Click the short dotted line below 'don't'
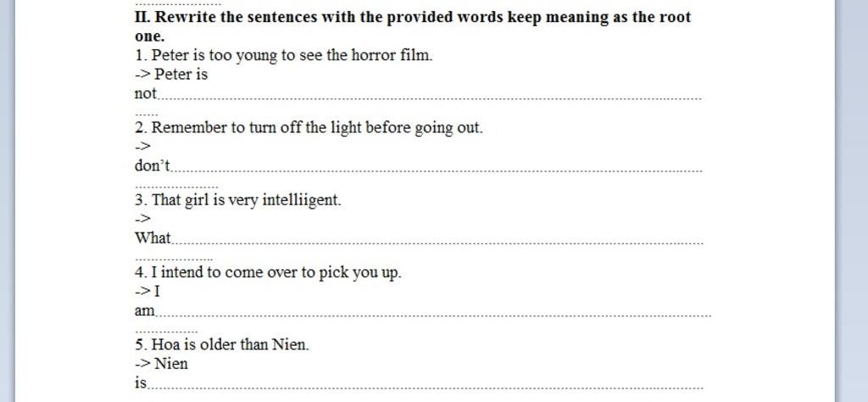 (x=176, y=187)
